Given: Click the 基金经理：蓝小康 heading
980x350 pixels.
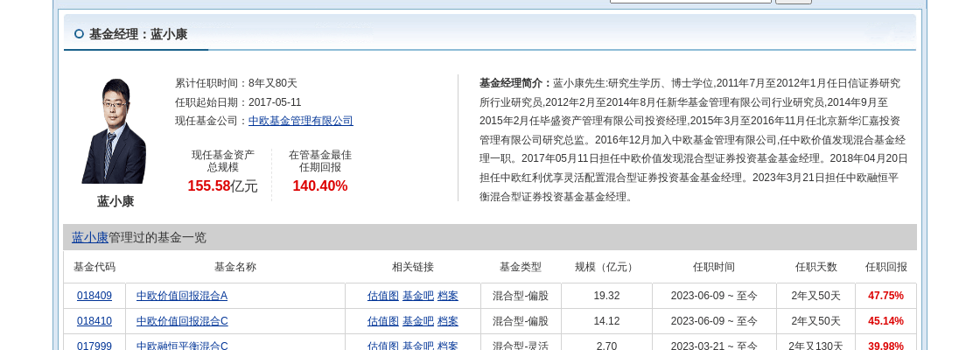Looking at the screenshot, I should click(x=138, y=34).
